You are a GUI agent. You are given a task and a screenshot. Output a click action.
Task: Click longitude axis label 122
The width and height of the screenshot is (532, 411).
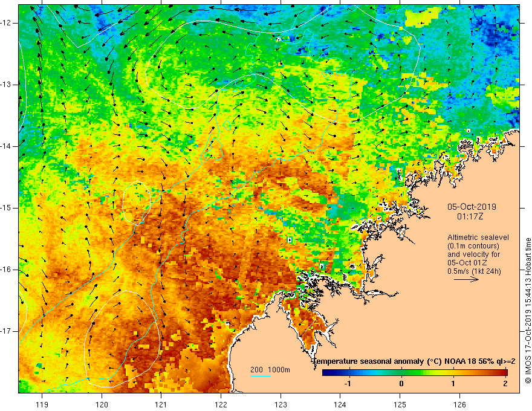(221, 404)
